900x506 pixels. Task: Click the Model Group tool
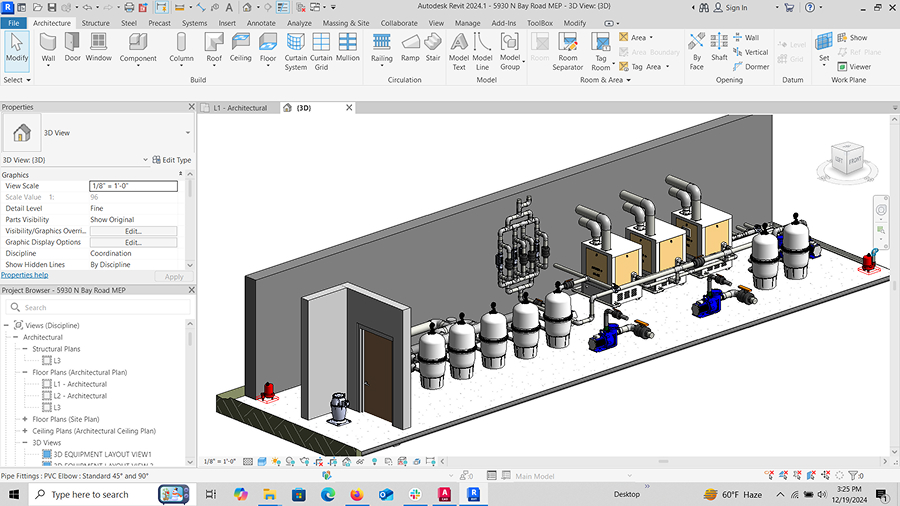tap(510, 52)
